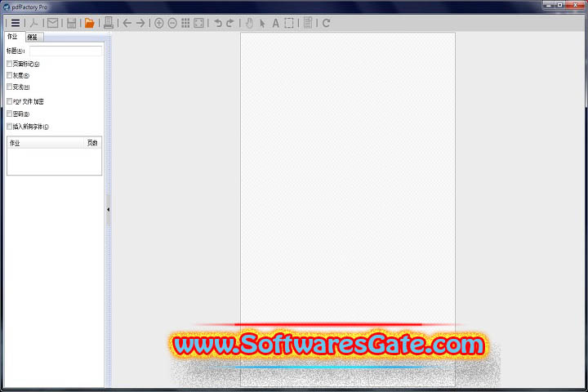This screenshot has height=392, width=588.
Task: Select the hand pan tool
Action: coord(249,23)
